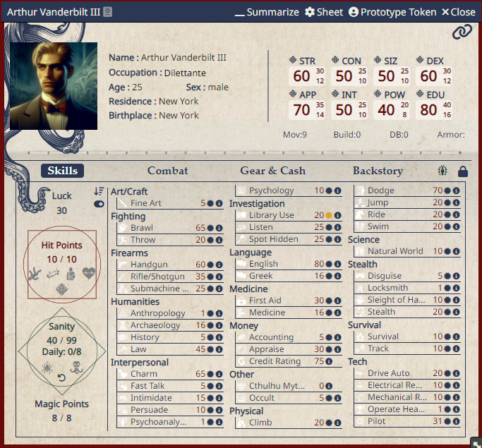This screenshot has height=448, width=482.
Task: Click the lock icon beside Backstory tab
Action: coord(463,171)
